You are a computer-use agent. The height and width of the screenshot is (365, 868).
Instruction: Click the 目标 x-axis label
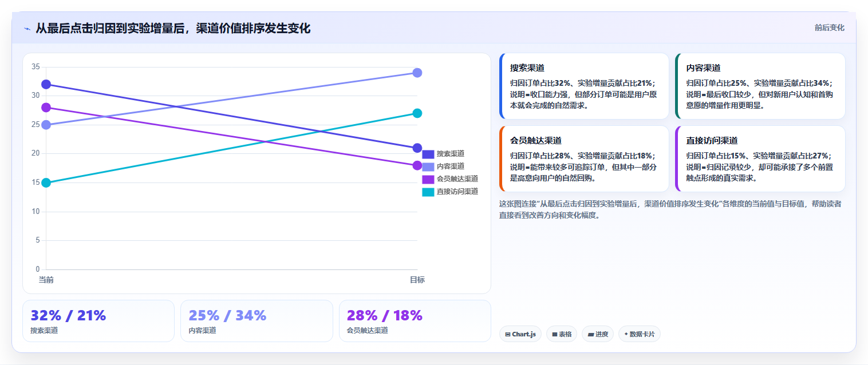(417, 280)
